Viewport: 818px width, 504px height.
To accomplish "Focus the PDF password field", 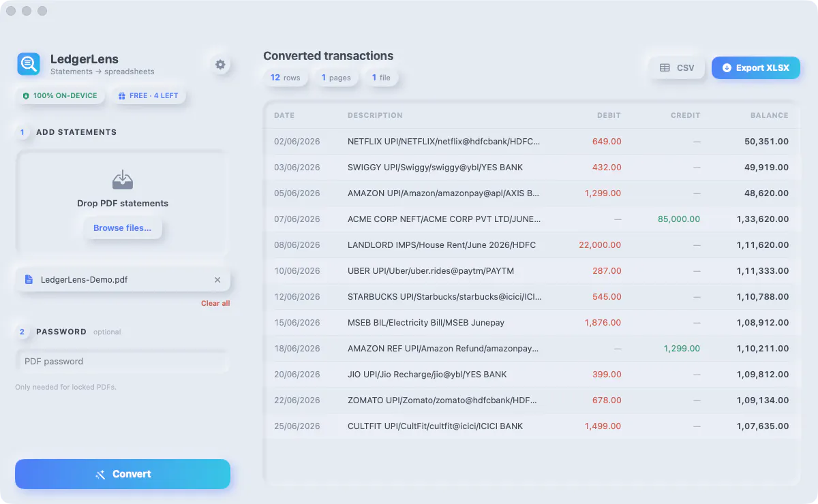I will 123,362.
